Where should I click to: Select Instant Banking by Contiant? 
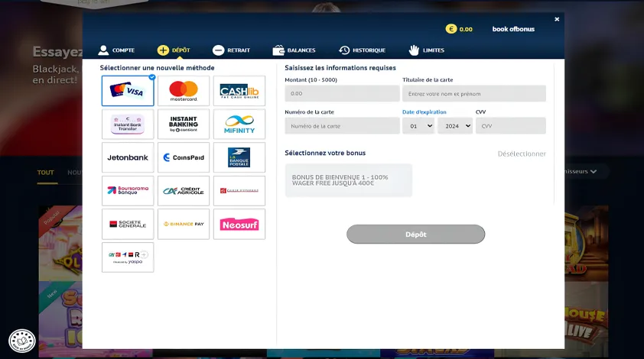(x=184, y=124)
